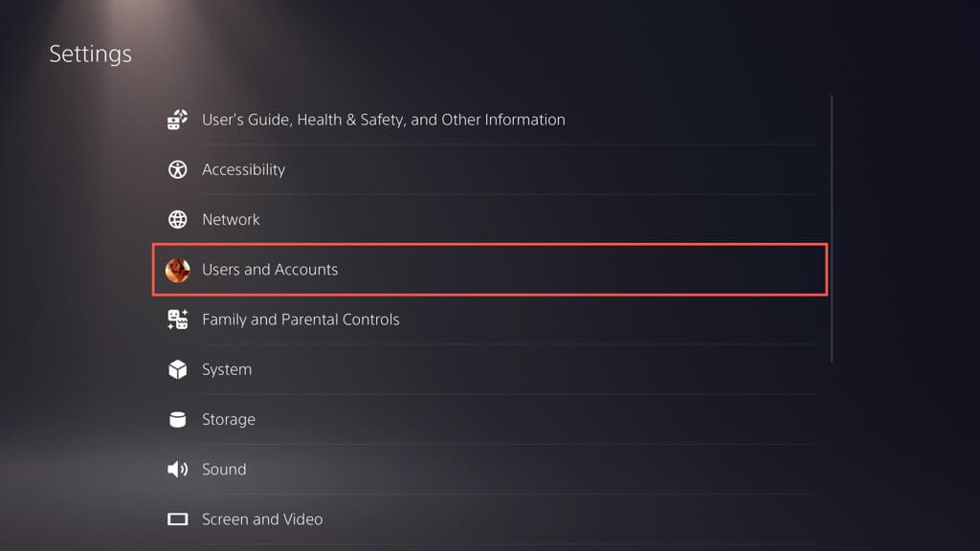Screen dimensions: 980x551
Task: Click the Sound speaker icon
Action: click(x=178, y=469)
